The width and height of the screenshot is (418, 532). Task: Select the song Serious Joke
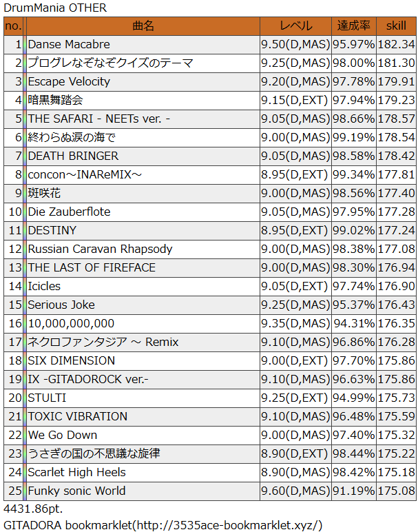(61, 305)
